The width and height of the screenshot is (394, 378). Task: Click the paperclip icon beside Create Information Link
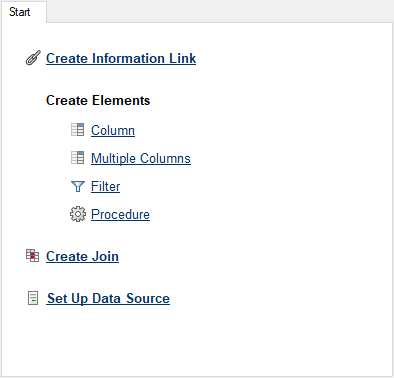(33, 58)
